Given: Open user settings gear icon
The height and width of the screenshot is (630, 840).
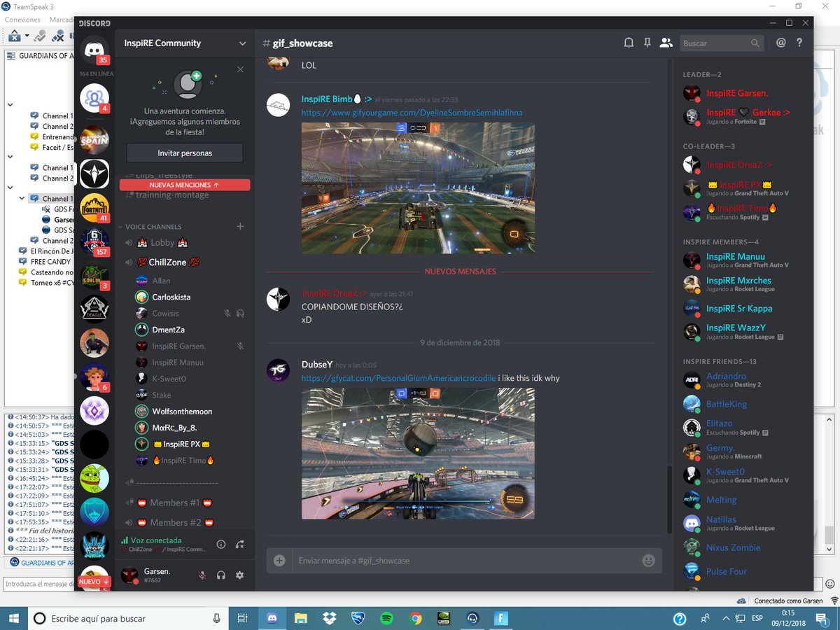Looking at the screenshot, I should coord(240,575).
